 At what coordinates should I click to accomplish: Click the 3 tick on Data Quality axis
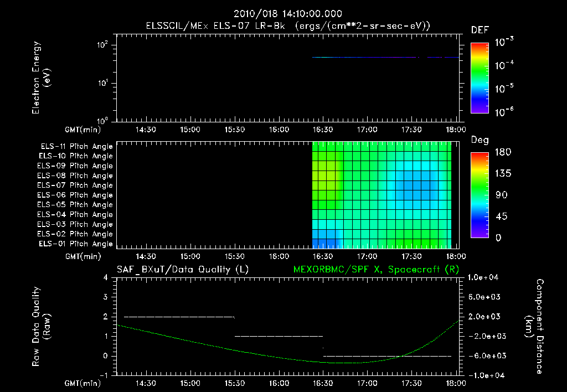click(106, 297)
